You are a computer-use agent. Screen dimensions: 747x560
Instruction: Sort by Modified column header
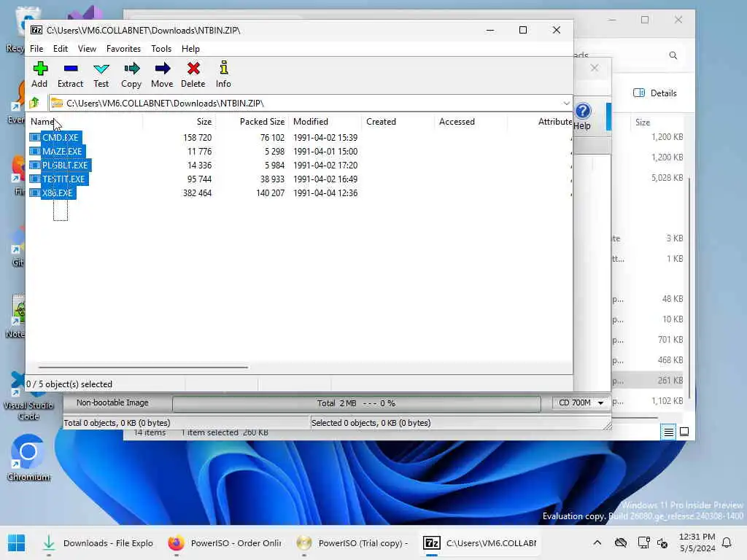(x=325, y=122)
